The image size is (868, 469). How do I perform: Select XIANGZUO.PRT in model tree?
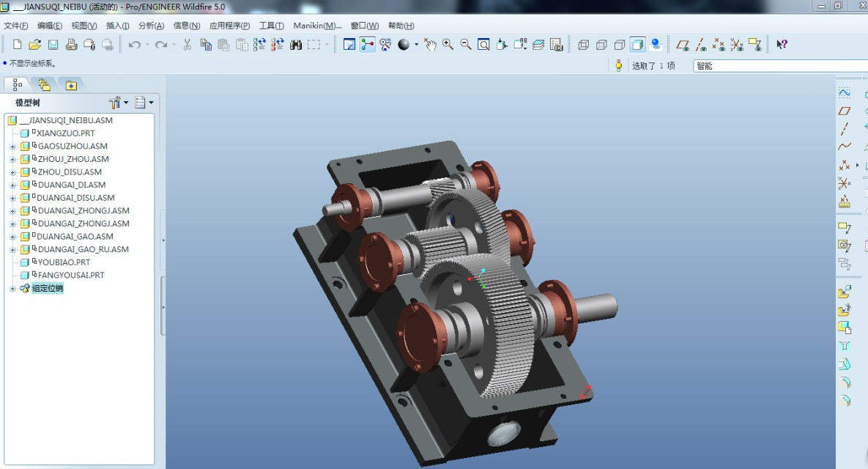(65, 133)
